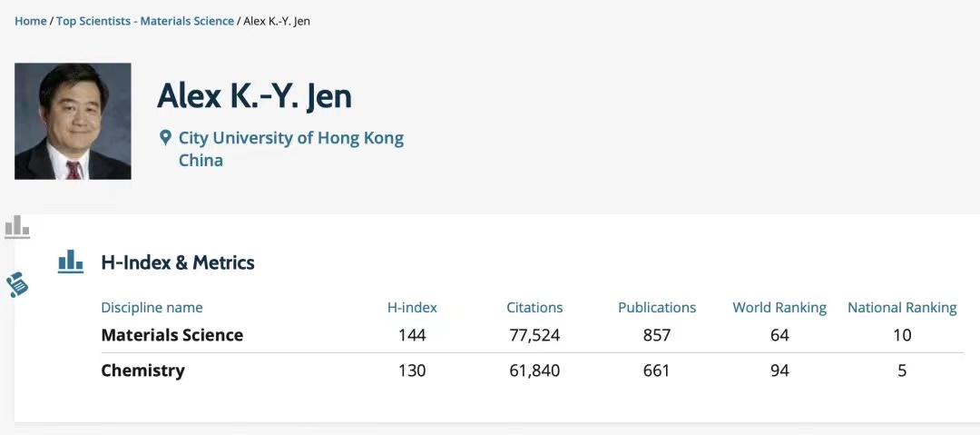Click the blue scroll sidebar icon
The image size is (980, 435).
click(17, 285)
